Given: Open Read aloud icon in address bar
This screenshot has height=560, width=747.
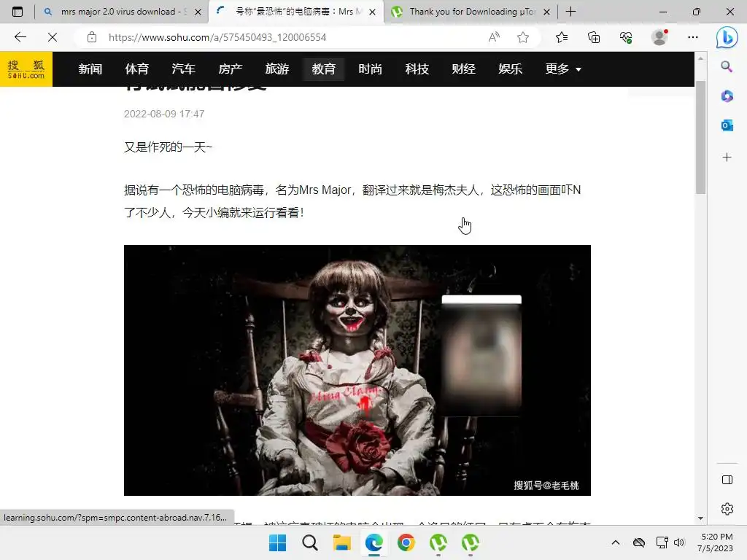Looking at the screenshot, I should click(494, 37).
